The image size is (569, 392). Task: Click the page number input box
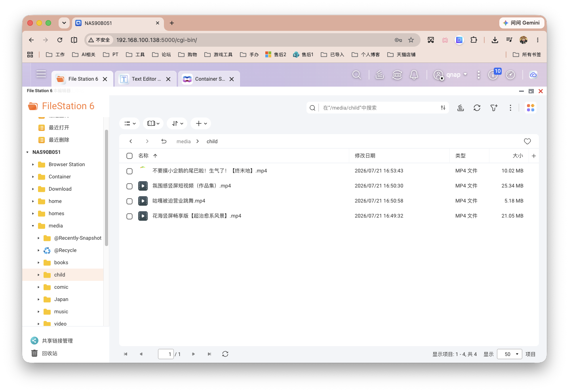[x=166, y=354]
